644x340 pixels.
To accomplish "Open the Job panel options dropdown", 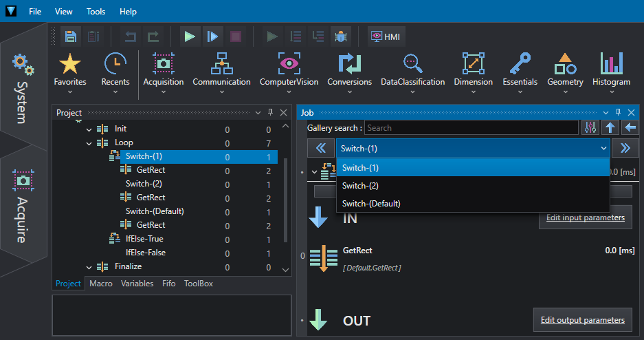I will (x=606, y=113).
